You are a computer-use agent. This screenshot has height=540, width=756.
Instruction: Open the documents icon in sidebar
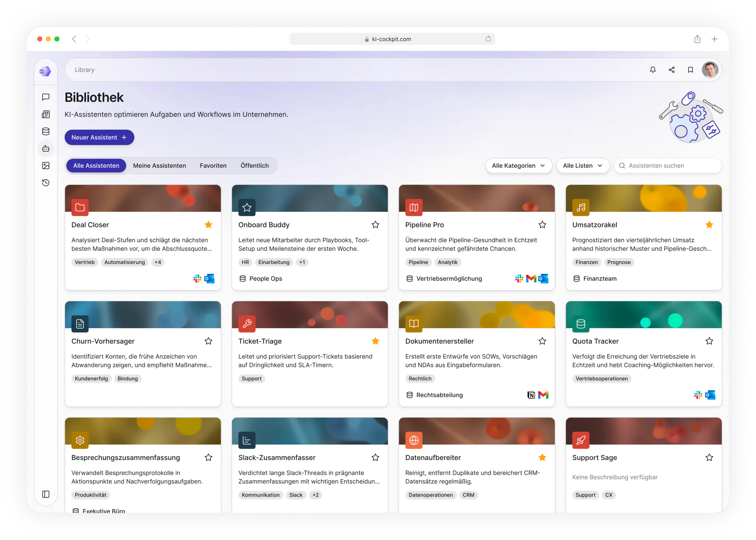[46, 114]
